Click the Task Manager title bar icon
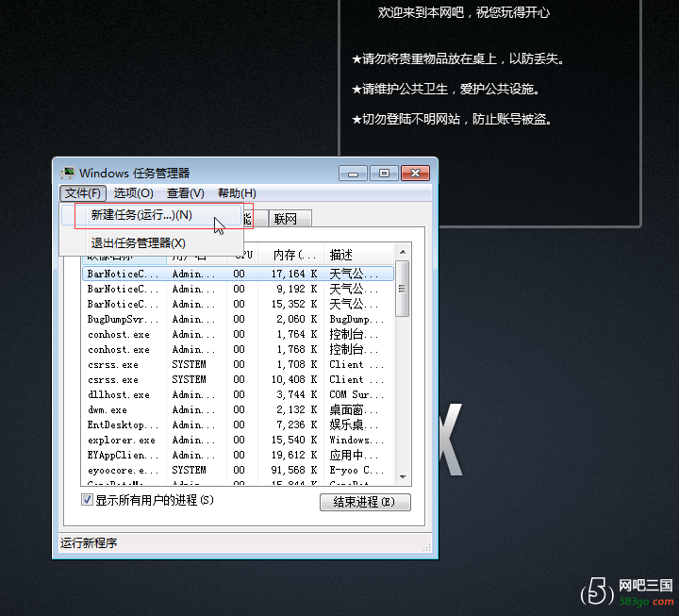Image resolution: width=679 pixels, height=616 pixels. pos(68,173)
